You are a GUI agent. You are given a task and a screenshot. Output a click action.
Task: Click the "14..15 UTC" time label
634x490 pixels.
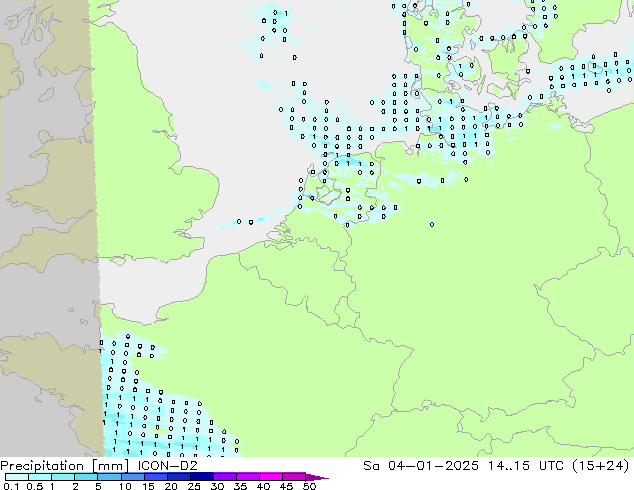(525, 466)
